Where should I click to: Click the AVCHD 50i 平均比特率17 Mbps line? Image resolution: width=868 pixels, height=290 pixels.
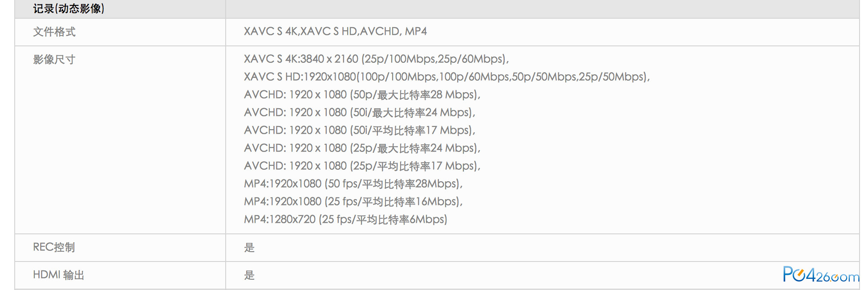pyautogui.click(x=360, y=130)
